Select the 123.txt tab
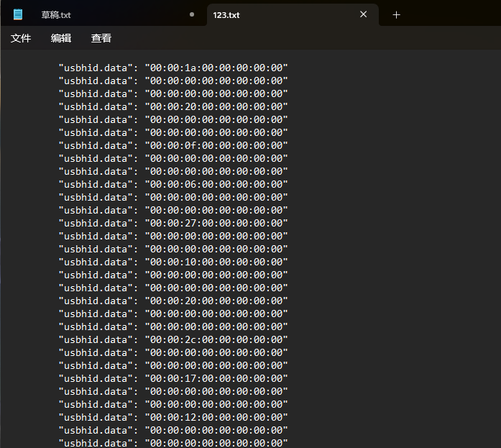The height and width of the screenshot is (448, 501). [293, 14]
